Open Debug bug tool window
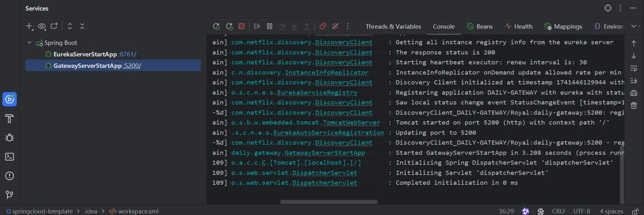Image resolution: width=644 pixels, height=215 pixels. (9, 138)
